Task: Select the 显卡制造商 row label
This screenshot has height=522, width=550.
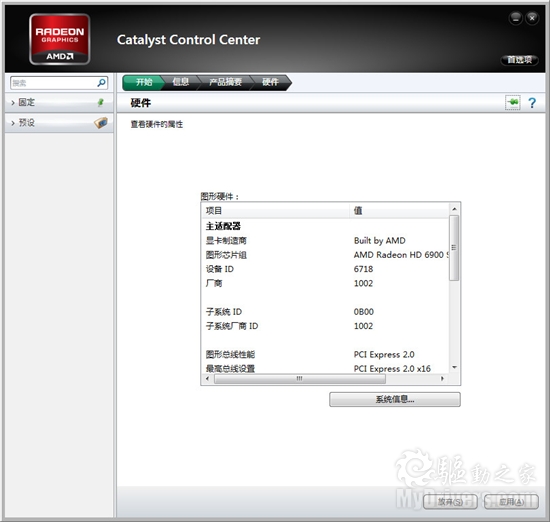Action: 226,241
